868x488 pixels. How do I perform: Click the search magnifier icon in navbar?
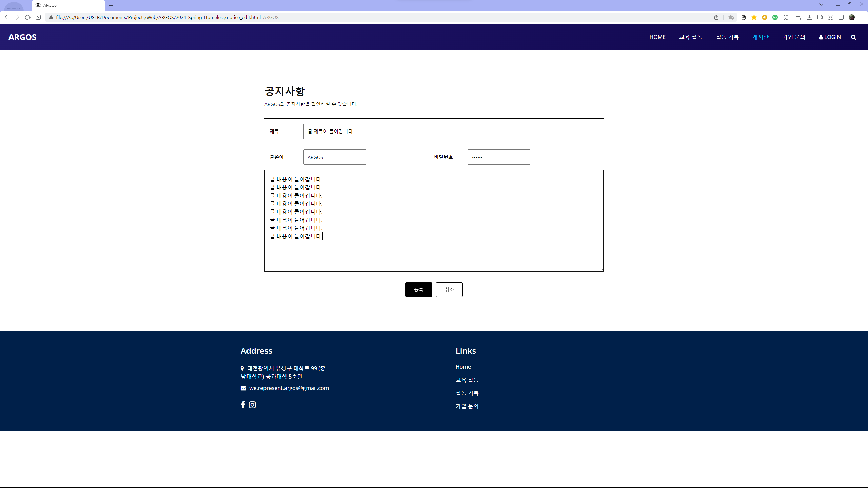coord(853,37)
